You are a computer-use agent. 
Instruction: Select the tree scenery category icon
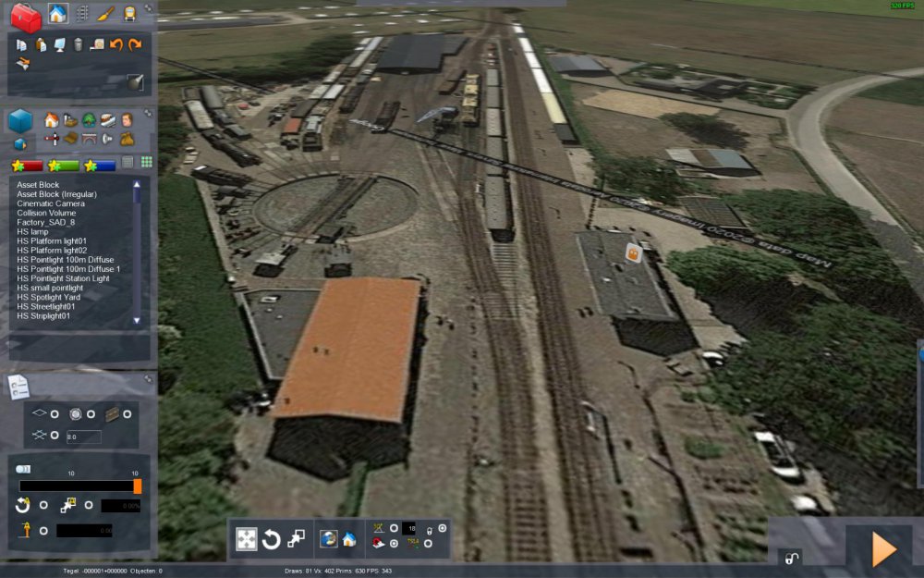89,120
